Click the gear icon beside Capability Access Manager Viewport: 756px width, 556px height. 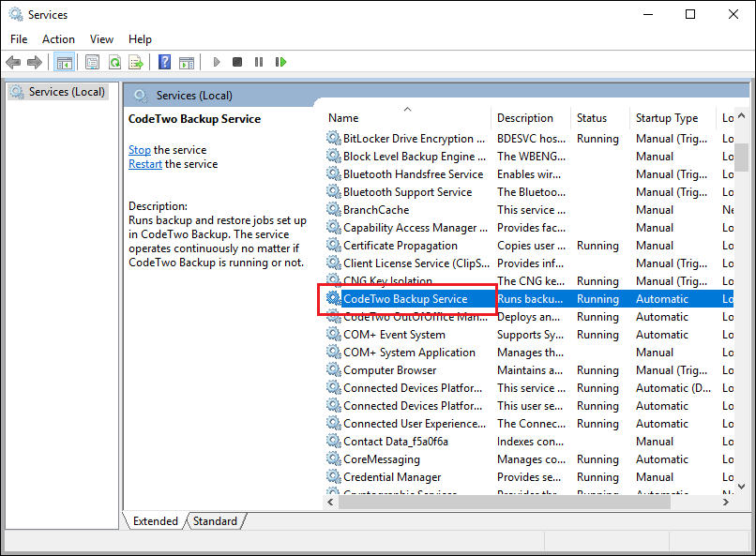click(334, 228)
